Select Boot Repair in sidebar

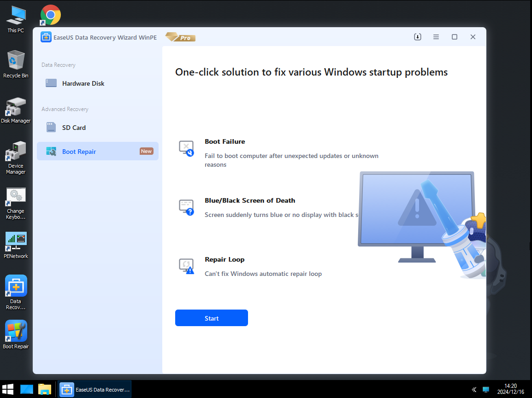98,151
